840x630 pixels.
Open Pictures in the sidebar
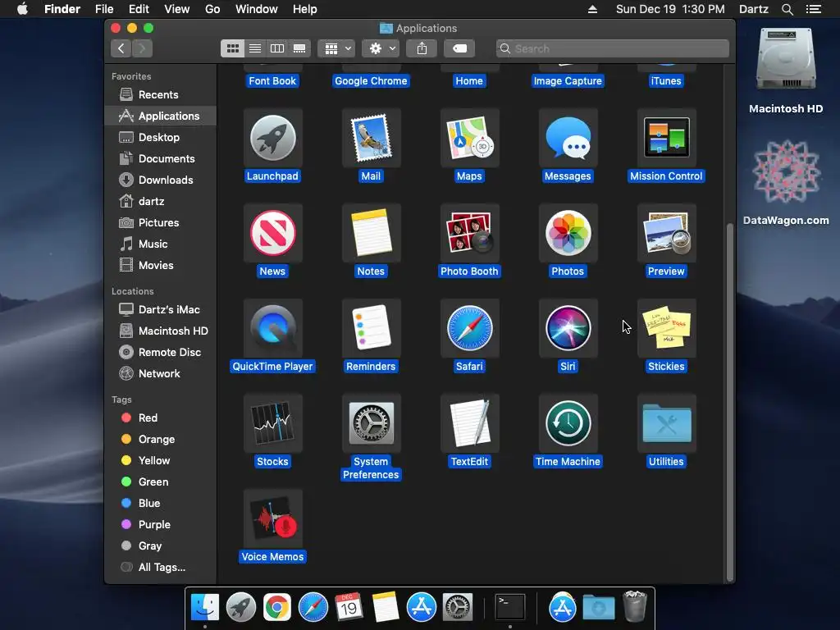pyautogui.click(x=161, y=223)
